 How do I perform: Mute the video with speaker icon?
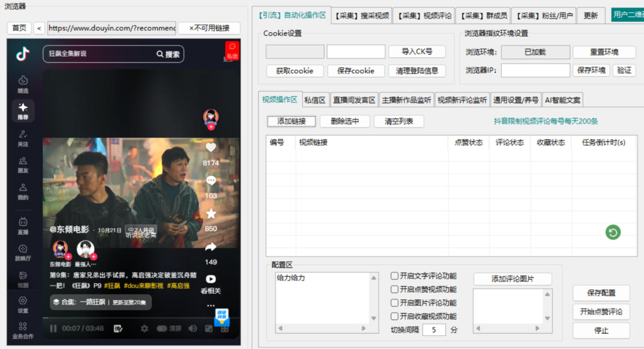pos(193,329)
